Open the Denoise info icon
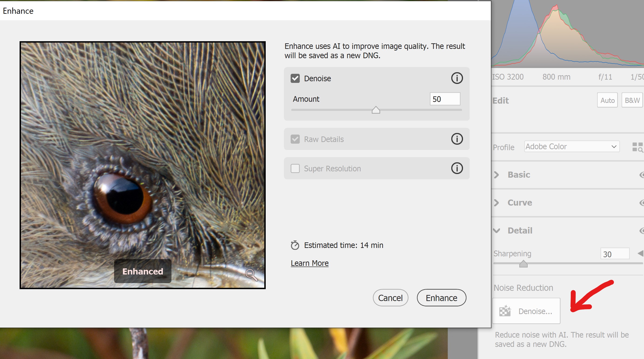 (x=457, y=78)
